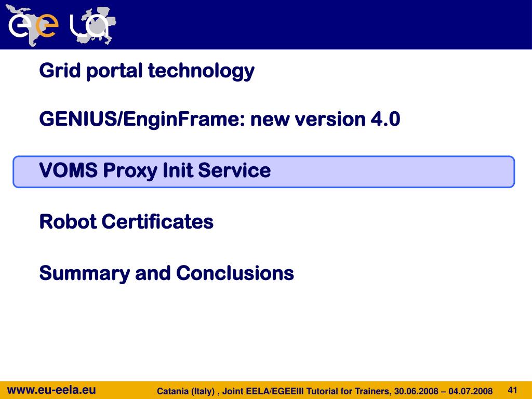532x399 pixels.
Task: Open the www.eu-eela.eu footer link
Action: [51, 390]
